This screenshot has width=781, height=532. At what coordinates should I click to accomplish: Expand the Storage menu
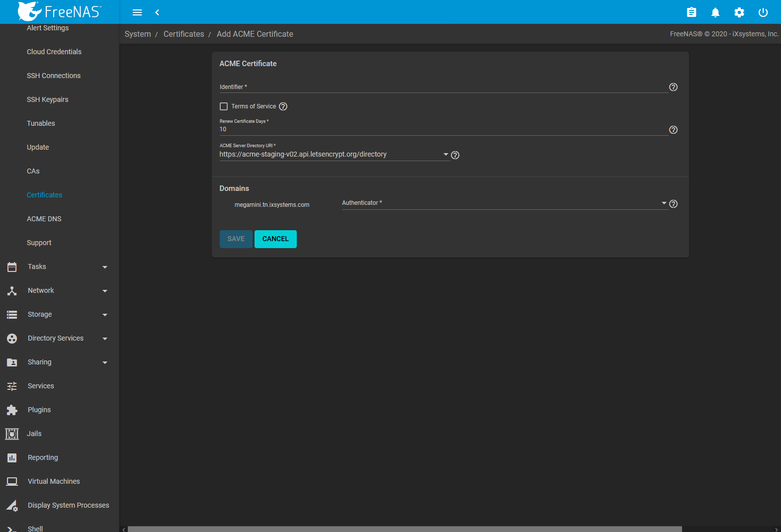(105, 315)
